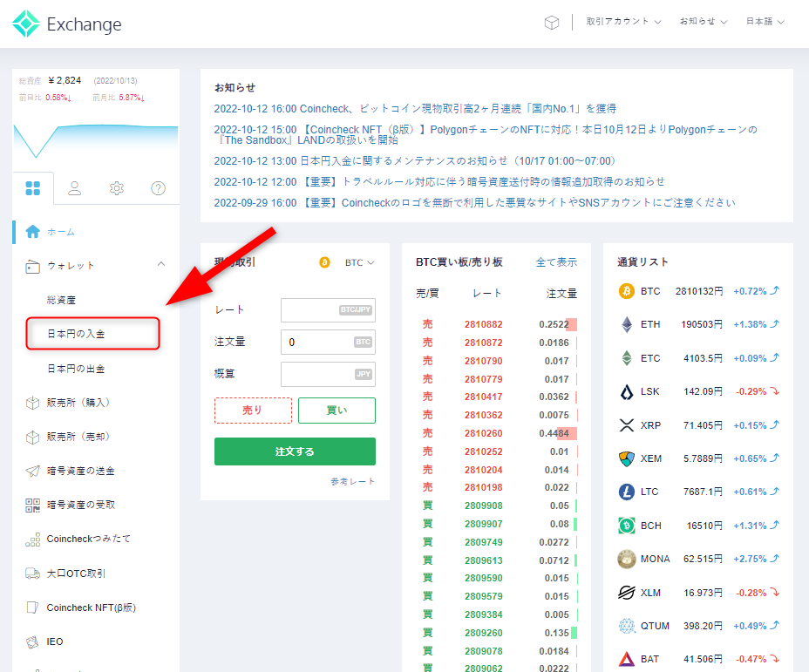Click the 注文量 amount input field

329,343
